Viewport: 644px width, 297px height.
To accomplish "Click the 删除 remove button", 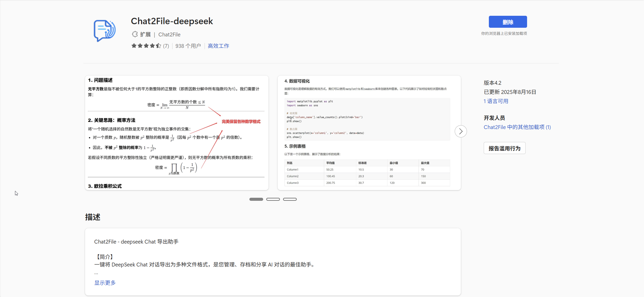I will [x=508, y=22].
